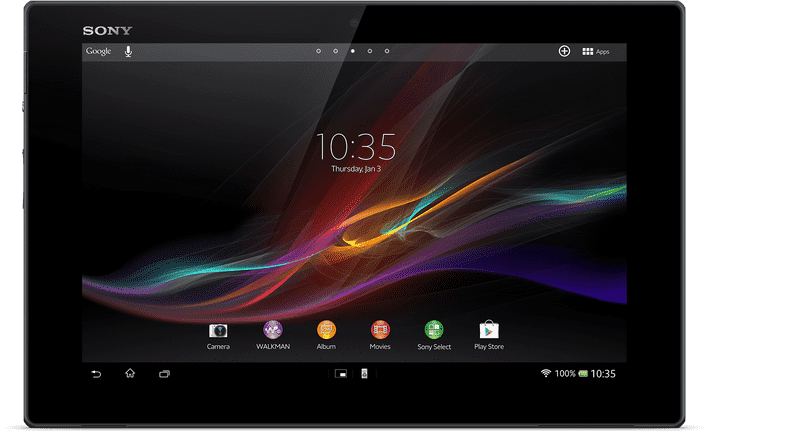
Task: Select the third active page dot
Action: (353, 51)
